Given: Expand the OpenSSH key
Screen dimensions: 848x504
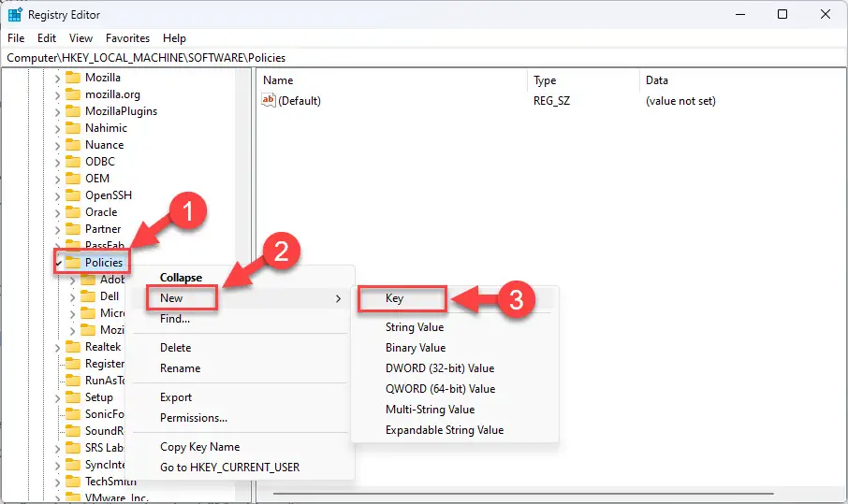Looking at the screenshot, I should 57,196.
